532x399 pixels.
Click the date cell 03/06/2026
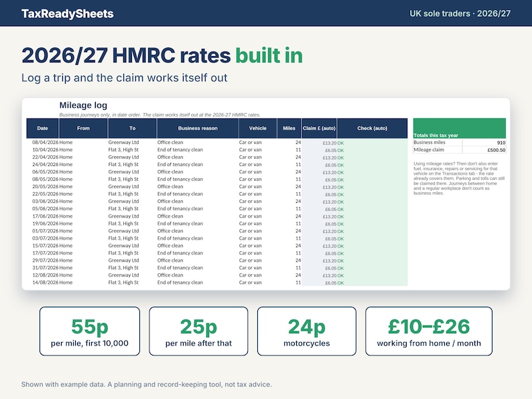[x=45, y=202]
